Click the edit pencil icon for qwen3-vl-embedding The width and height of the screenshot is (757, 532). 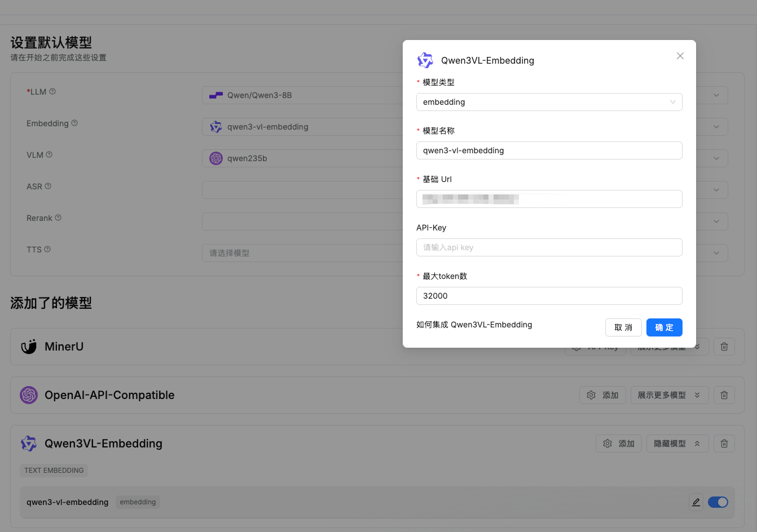coord(696,502)
